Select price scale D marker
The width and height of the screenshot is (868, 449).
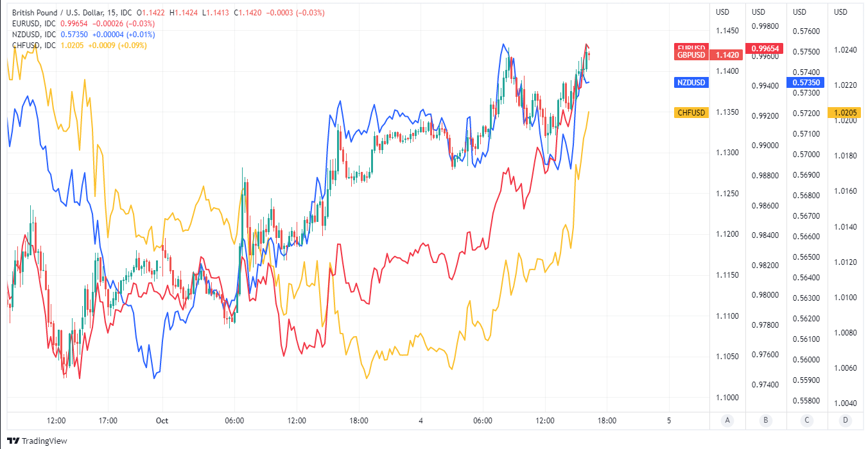tap(845, 421)
